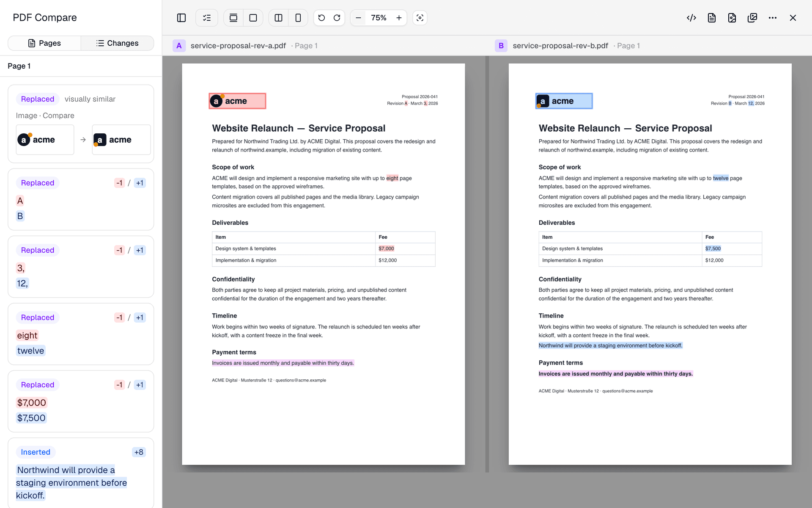The width and height of the screenshot is (812, 508).
Task: Click bold invoices sentence in document B
Action: pos(615,374)
